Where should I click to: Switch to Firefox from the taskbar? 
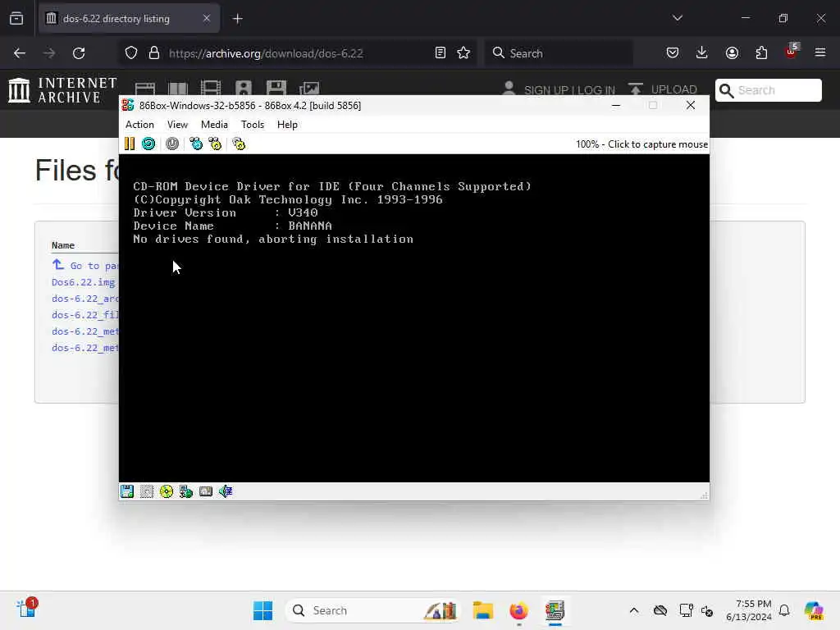click(518, 610)
